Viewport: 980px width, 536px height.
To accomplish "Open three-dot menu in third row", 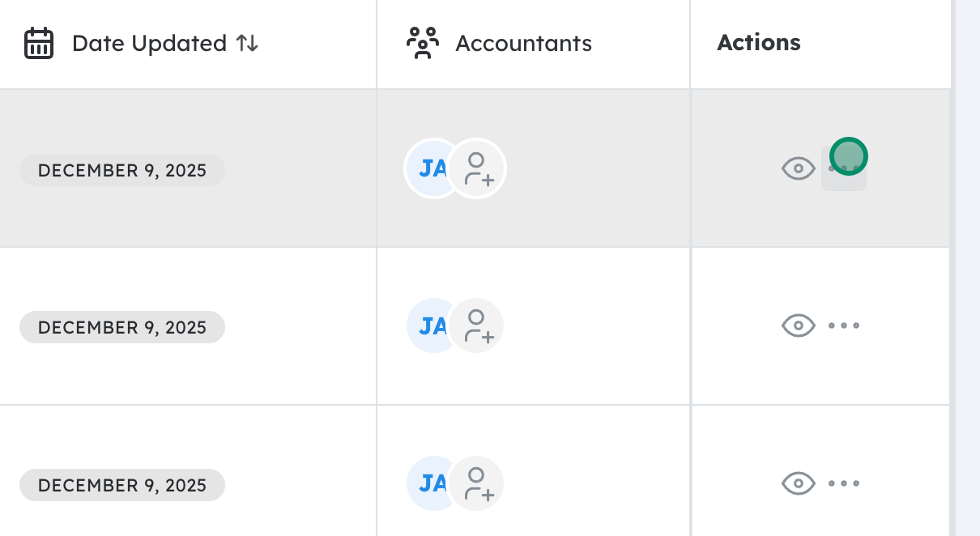I will [844, 484].
